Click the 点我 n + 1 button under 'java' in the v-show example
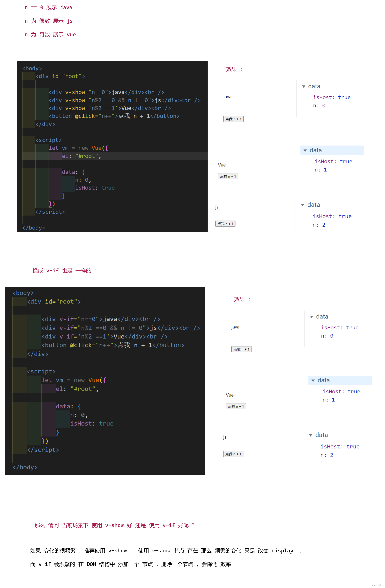Screen dimensions: 385x588 pos(233,119)
